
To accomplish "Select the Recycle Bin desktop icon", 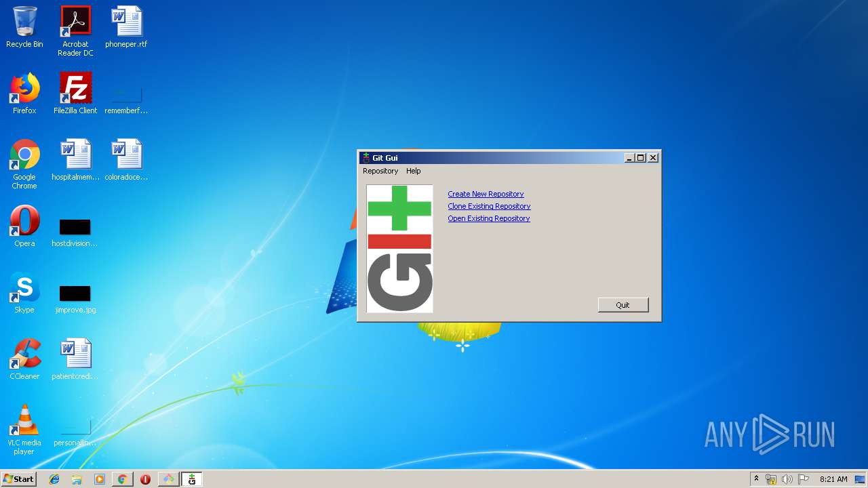I will pyautogui.click(x=24, y=28).
